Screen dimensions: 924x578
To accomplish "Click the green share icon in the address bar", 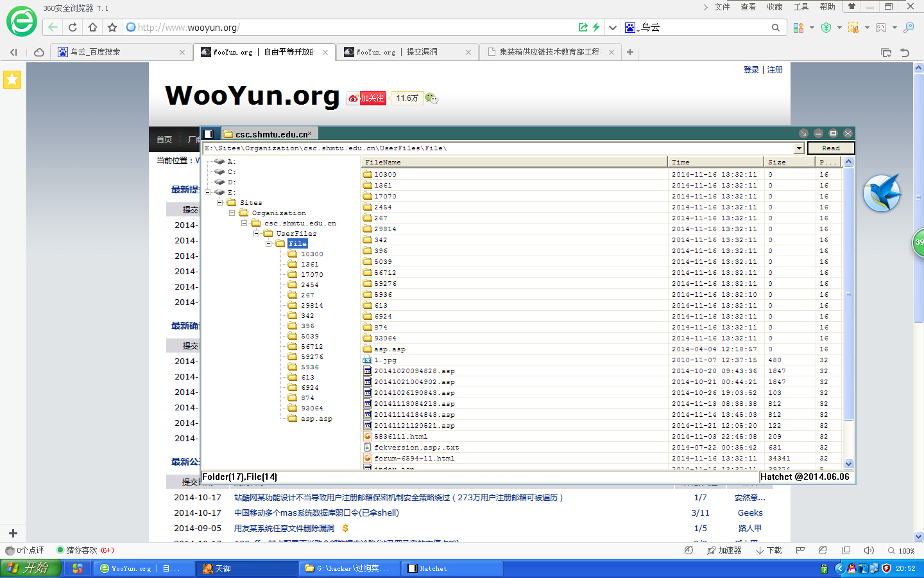I will (x=583, y=27).
